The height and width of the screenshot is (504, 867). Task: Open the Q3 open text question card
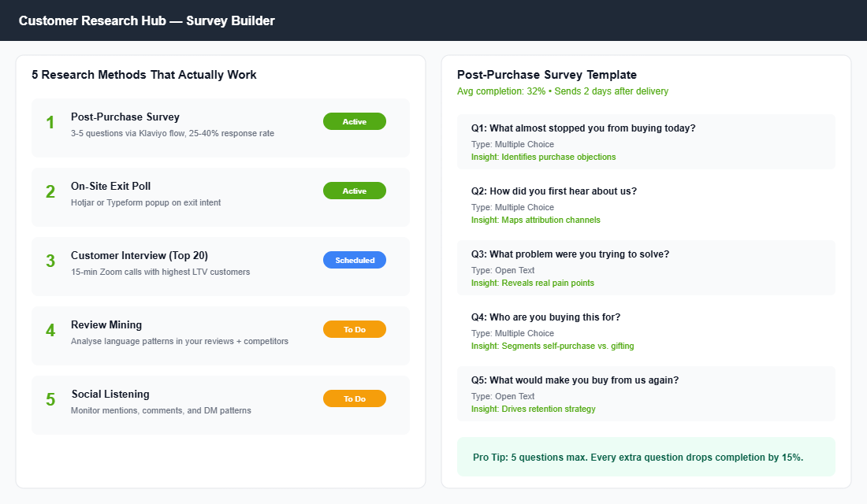pyautogui.click(x=646, y=268)
